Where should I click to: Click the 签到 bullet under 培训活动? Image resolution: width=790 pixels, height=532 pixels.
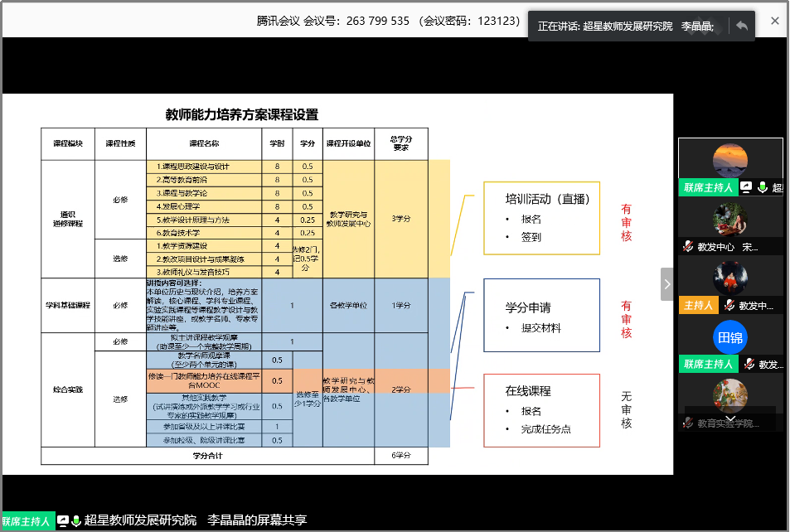click(x=531, y=237)
